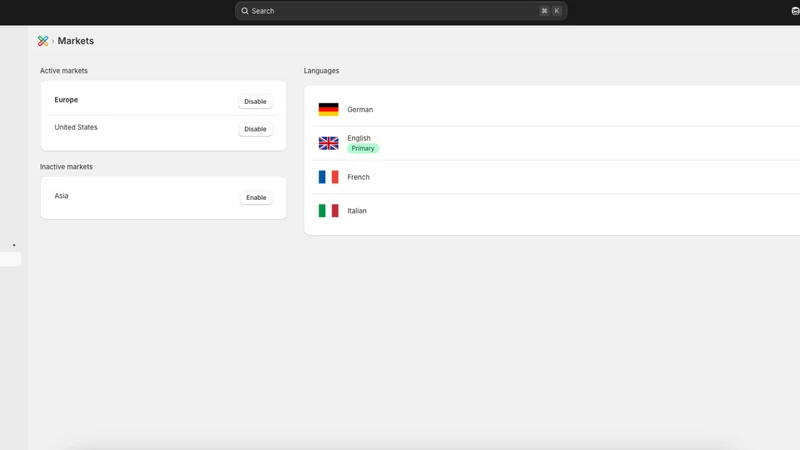Click the Markets breadcrumb title
Image resolution: width=800 pixels, height=450 pixels.
[76, 41]
